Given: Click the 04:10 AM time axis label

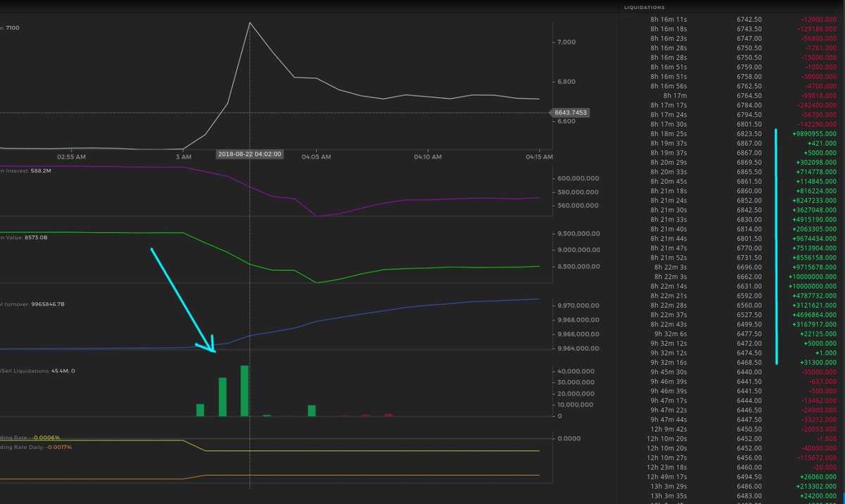Looking at the screenshot, I should coord(427,157).
